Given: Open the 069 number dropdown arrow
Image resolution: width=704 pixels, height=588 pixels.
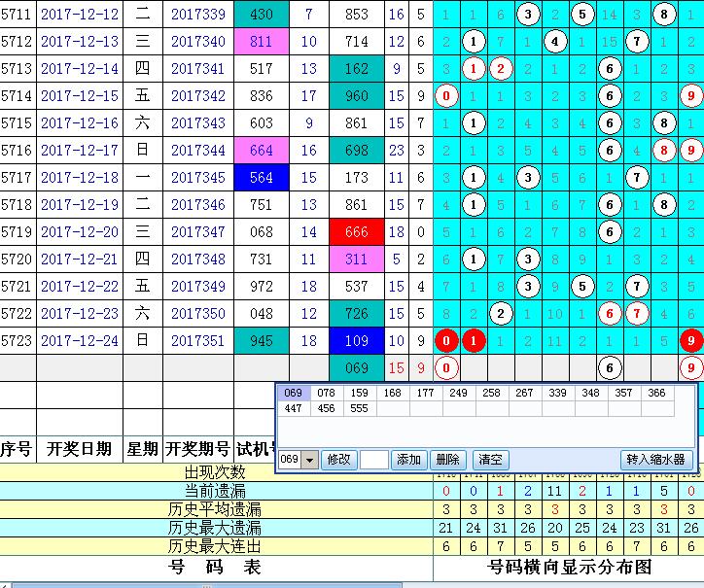Looking at the screenshot, I should (x=309, y=460).
